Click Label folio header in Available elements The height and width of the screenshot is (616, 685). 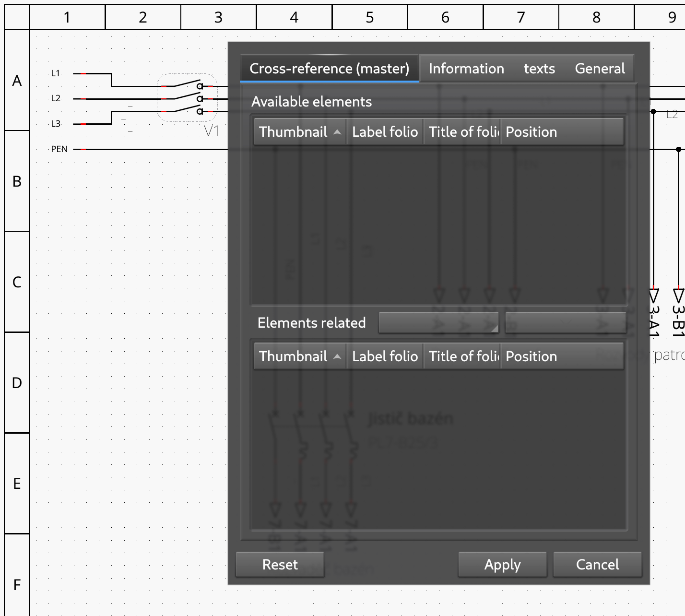[385, 132]
